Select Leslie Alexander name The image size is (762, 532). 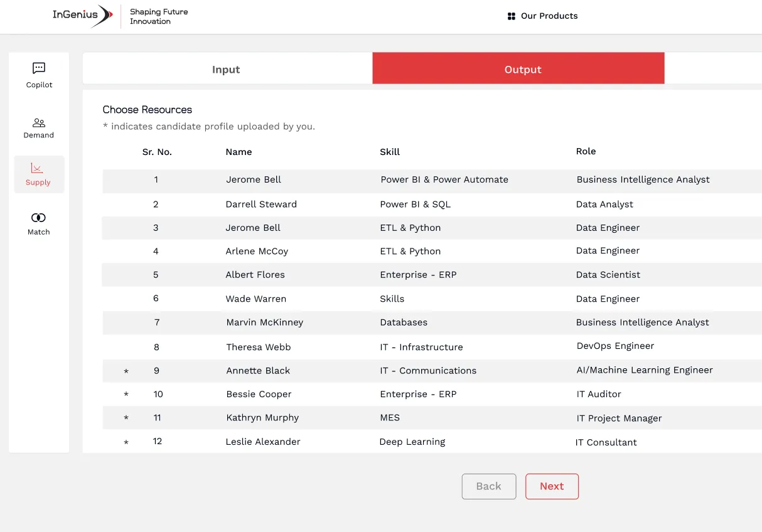(x=263, y=442)
